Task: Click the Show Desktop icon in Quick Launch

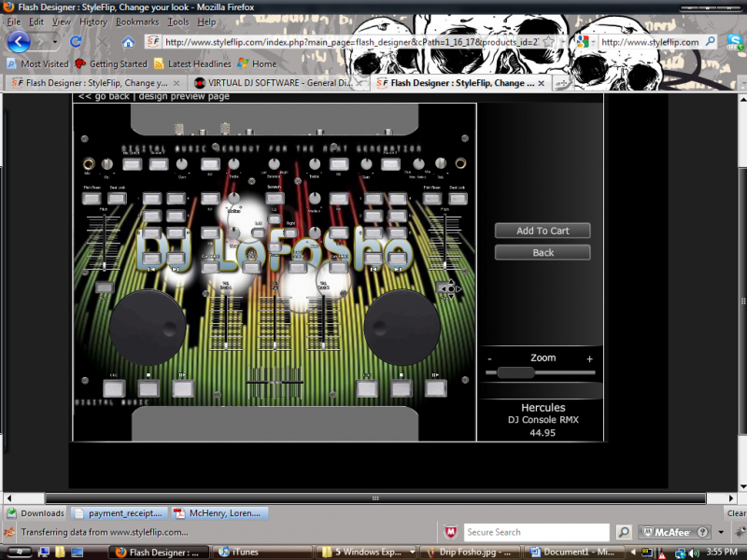Action: click(78, 553)
